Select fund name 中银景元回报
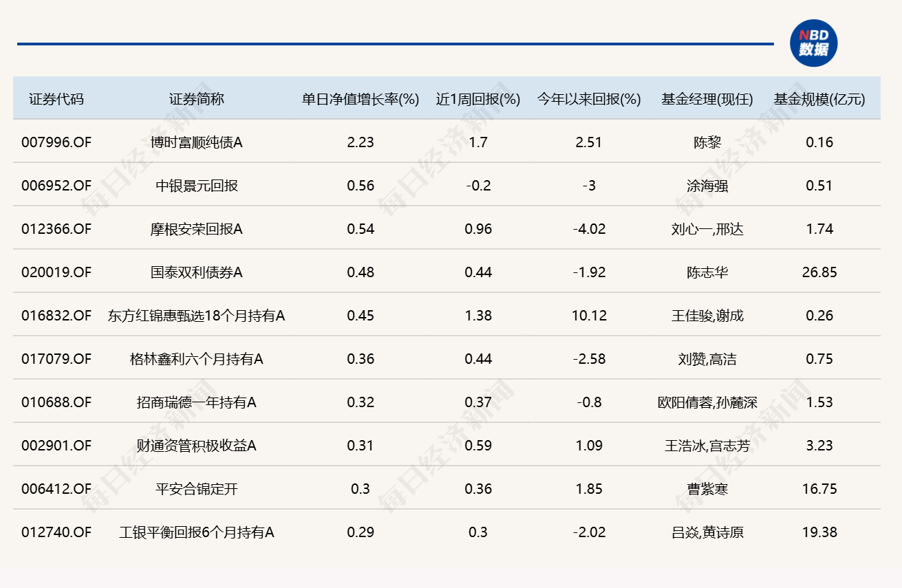 pyautogui.click(x=197, y=186)
